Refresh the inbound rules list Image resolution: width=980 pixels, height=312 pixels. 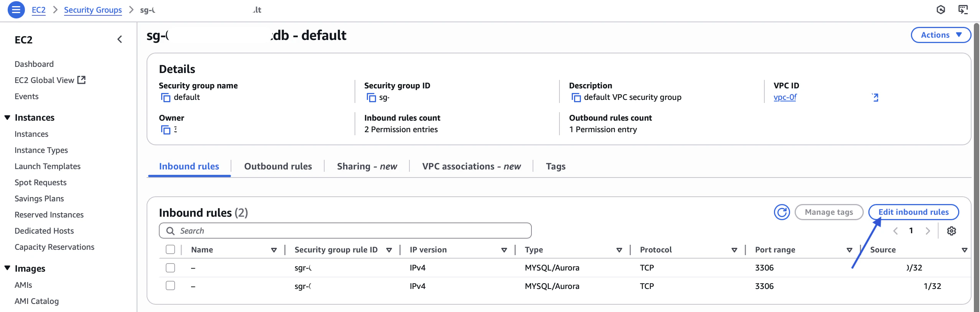pyautogui.click(x=782, y=212)
